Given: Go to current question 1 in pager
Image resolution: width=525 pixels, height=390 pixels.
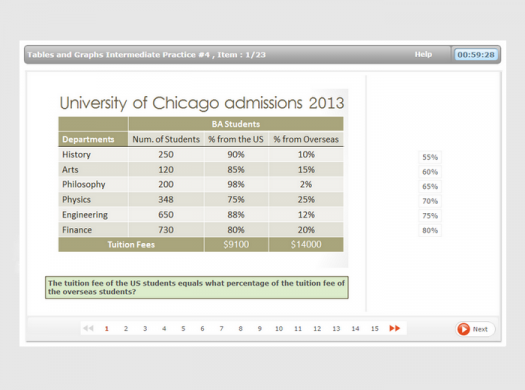Looking at the screenshot, I should (x=107, y=329).
